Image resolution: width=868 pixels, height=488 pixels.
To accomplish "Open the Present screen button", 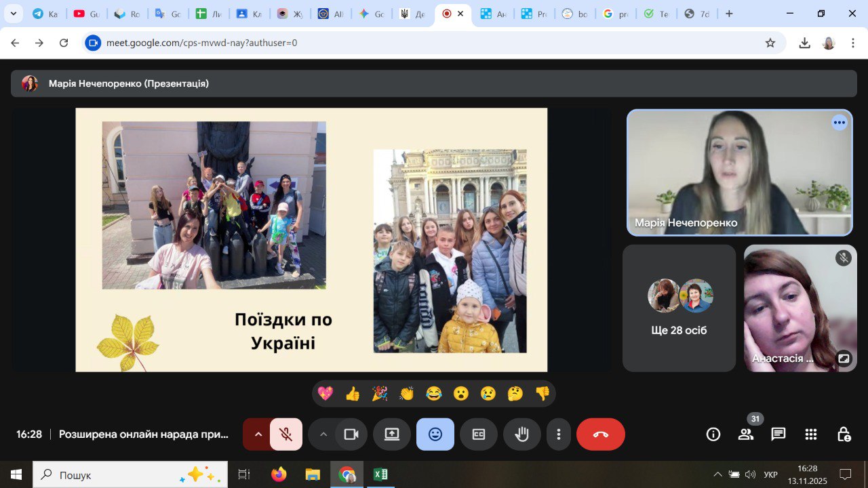I will tap(392, 434).
